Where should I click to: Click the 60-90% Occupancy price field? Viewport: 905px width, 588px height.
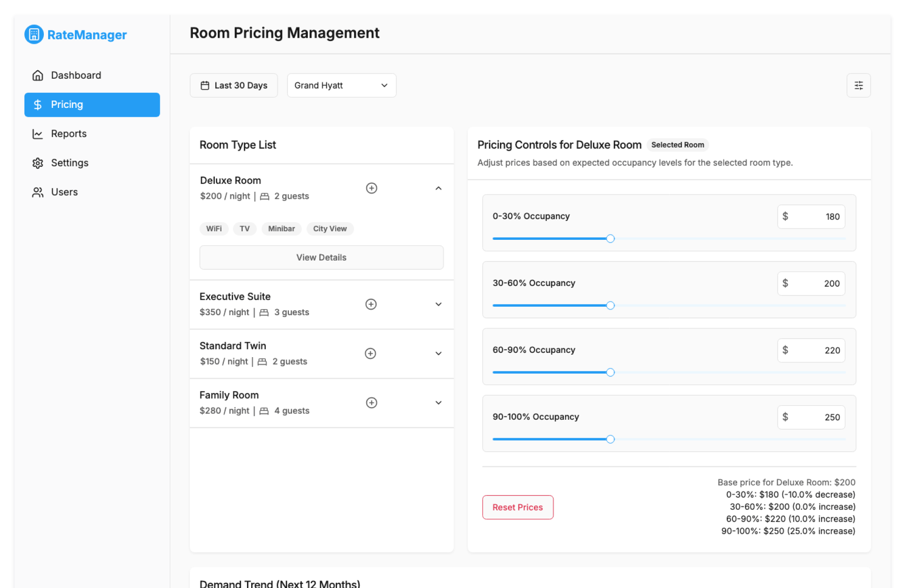coord(816,351)
